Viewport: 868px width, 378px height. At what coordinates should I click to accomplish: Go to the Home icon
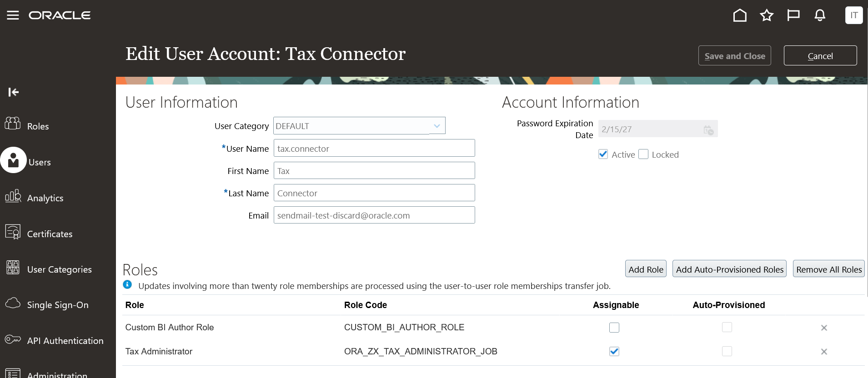click(x=740, y=15)
